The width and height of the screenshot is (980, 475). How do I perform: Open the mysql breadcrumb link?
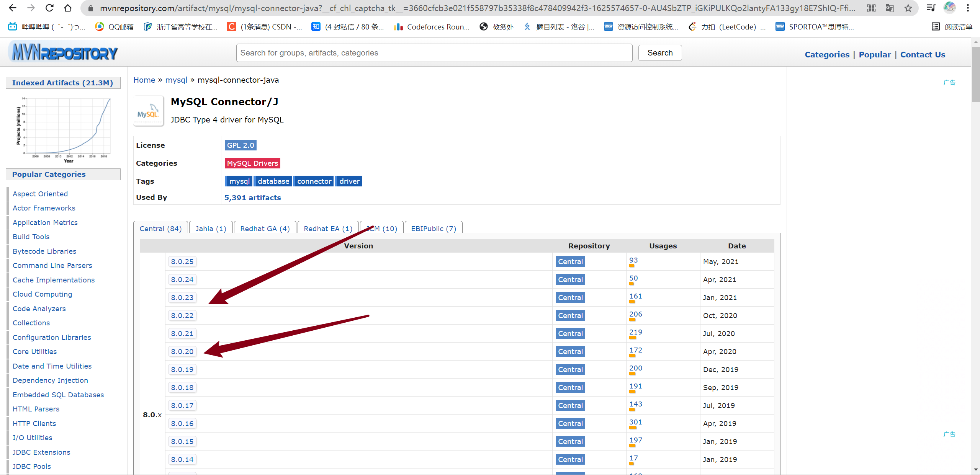point(176,80)
